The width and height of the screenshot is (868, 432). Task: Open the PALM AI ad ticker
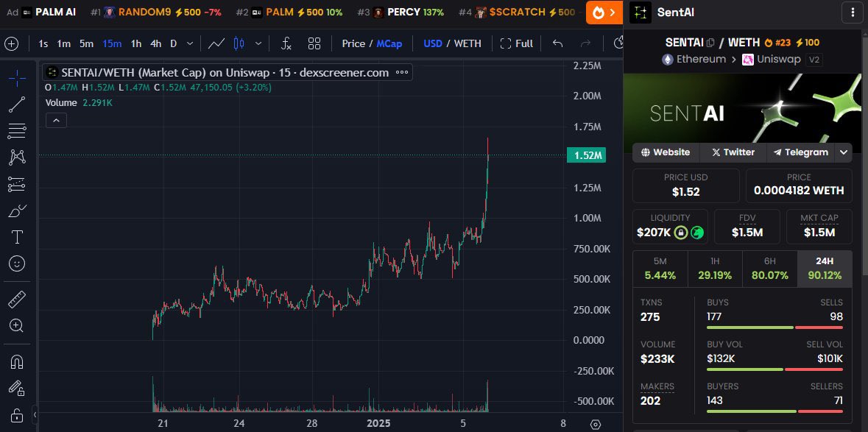coord(43,13)
